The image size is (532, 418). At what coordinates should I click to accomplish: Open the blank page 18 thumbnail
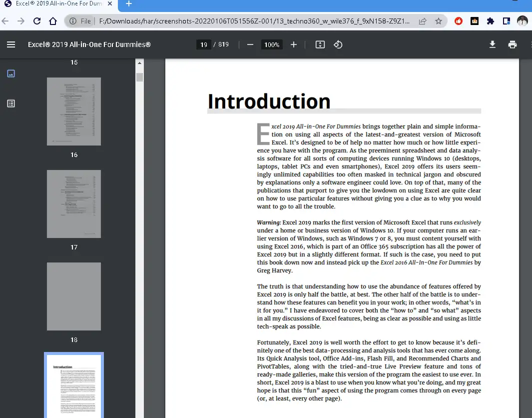(x=74, y=296)
